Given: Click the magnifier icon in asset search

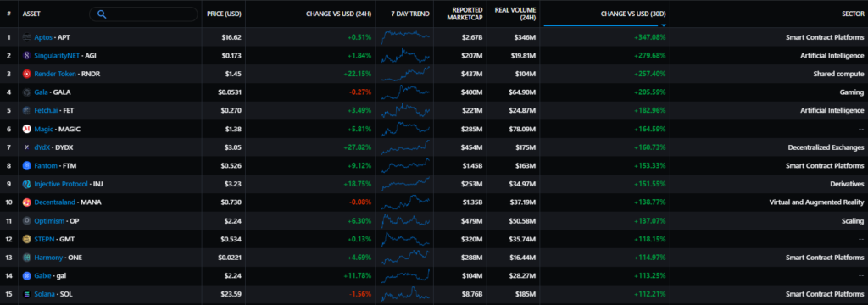Looking at the screenshot, I should click(x=102, y=14).
